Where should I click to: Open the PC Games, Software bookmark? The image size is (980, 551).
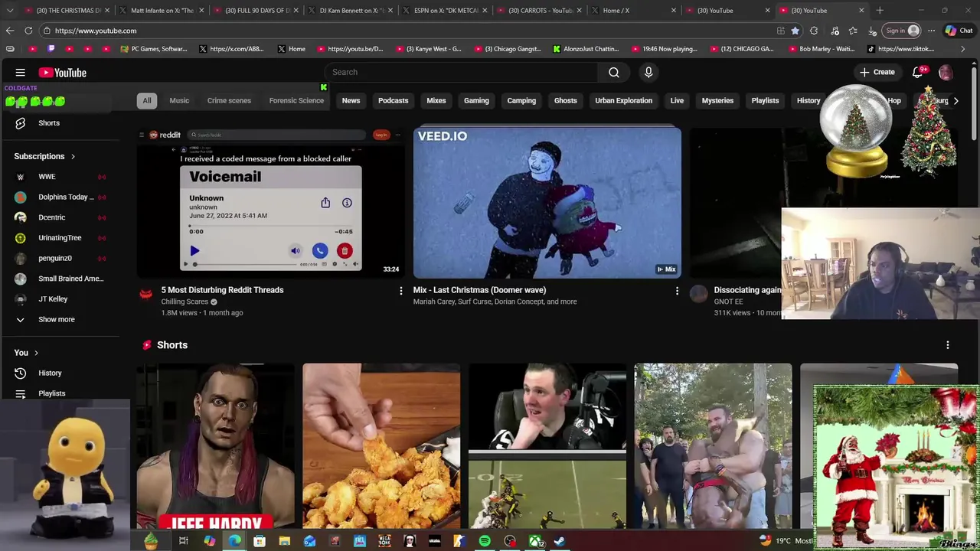tap(154, 49)
